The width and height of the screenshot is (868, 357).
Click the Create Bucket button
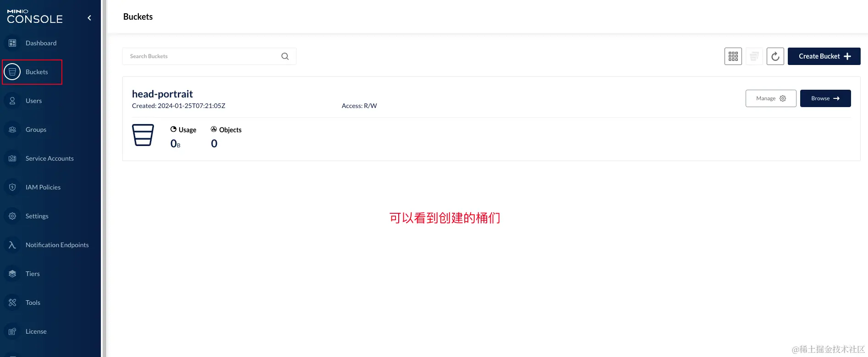pyautogui.click(x=824, y=56)
